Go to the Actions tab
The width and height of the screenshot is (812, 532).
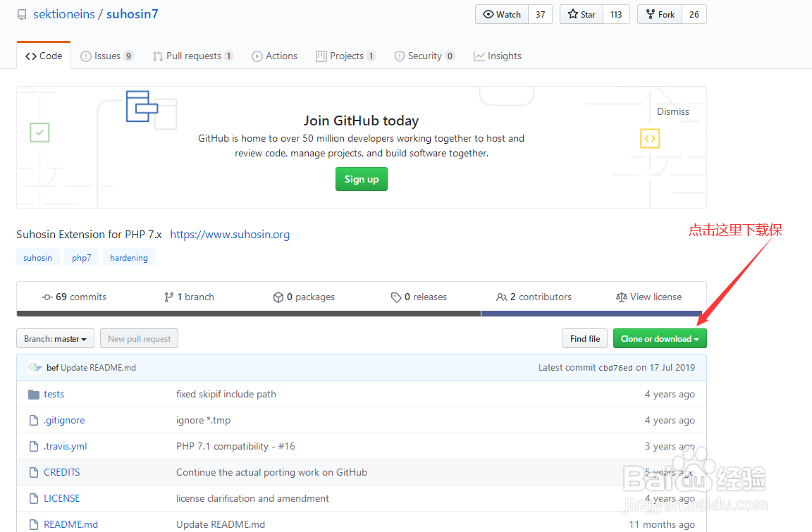pyautogui.click(x=274, y=56)
